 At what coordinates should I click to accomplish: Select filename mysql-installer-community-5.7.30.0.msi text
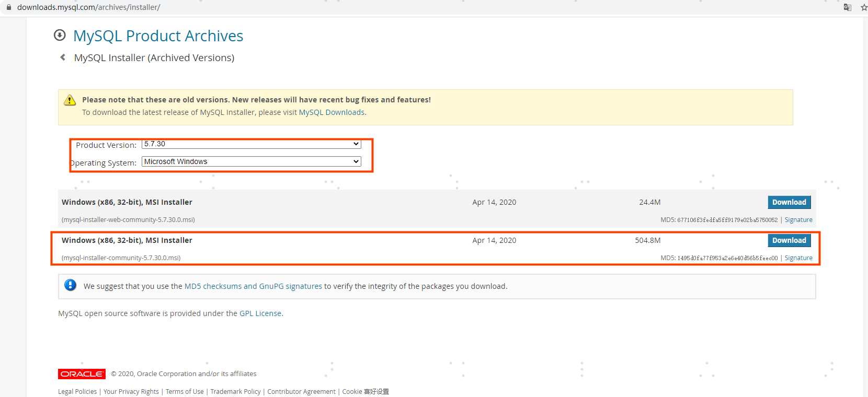click(121, 258)
